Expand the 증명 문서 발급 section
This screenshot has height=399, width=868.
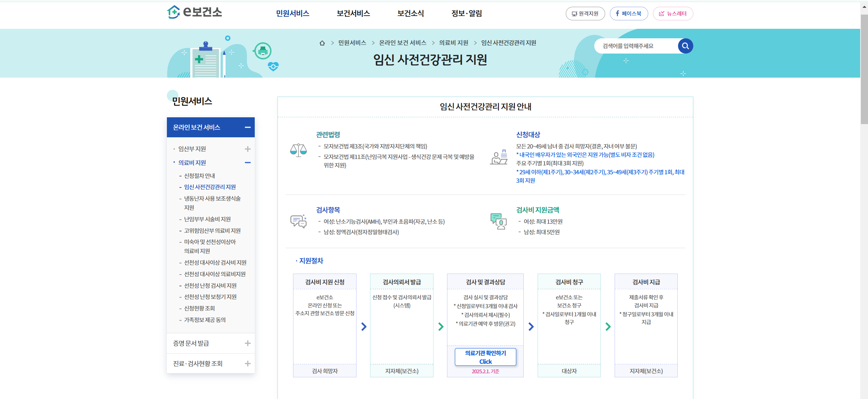pos(248,343)
